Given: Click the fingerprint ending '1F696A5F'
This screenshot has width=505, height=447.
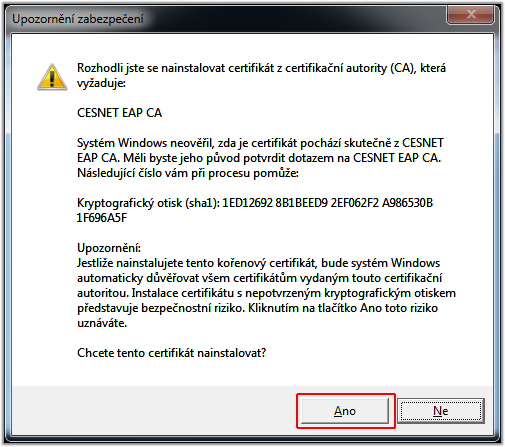Looking at the screenshot, I should [102, 218].
